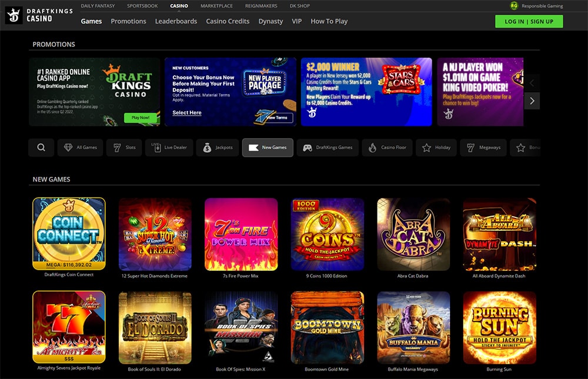Launch All Aboard Dynamite Dash

pos(499,234)
